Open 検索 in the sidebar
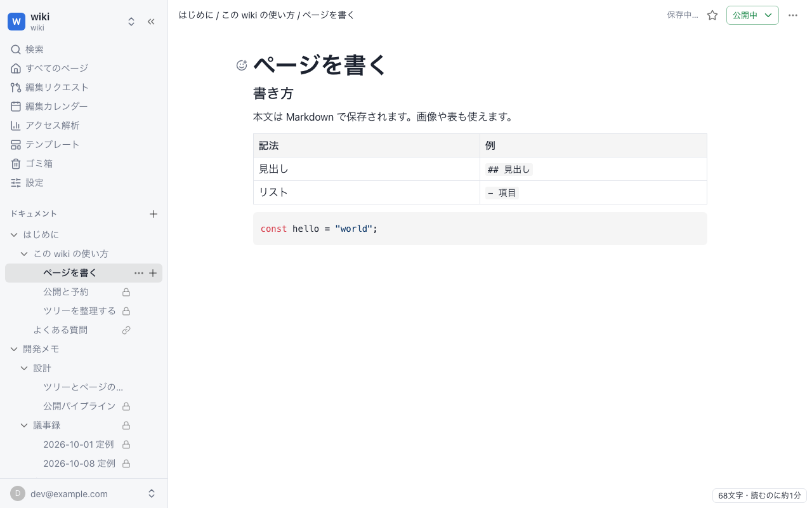The image size is (812, 508). (x=84, y=49)
